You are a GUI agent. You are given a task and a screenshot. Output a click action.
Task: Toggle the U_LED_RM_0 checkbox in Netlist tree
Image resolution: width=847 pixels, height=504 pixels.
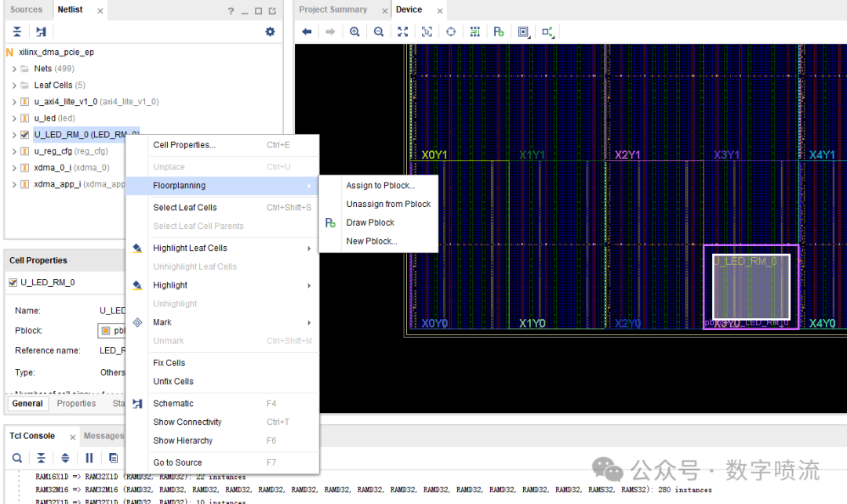[25, 135]
